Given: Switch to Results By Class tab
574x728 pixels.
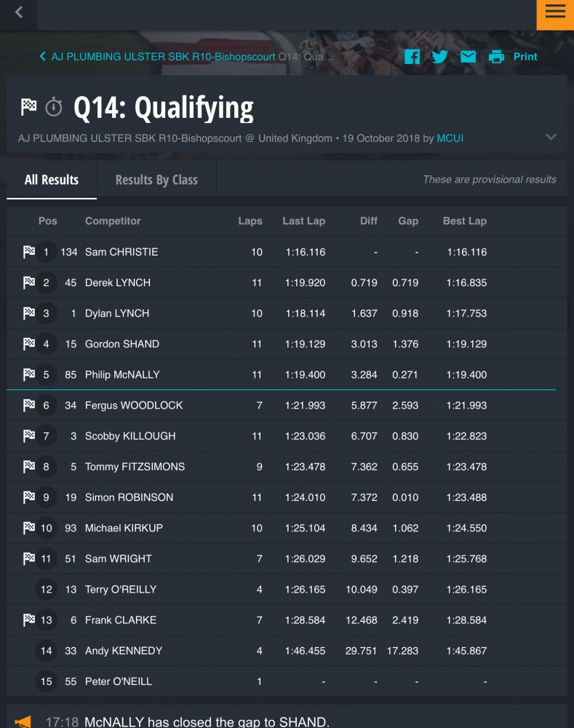Looking at the screenshot, I should pyautogui.click(x=156, y=180).
